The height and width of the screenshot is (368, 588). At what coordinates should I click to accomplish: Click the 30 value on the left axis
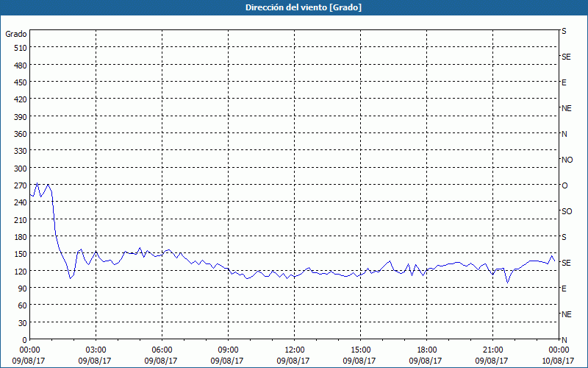coord(23,323)
